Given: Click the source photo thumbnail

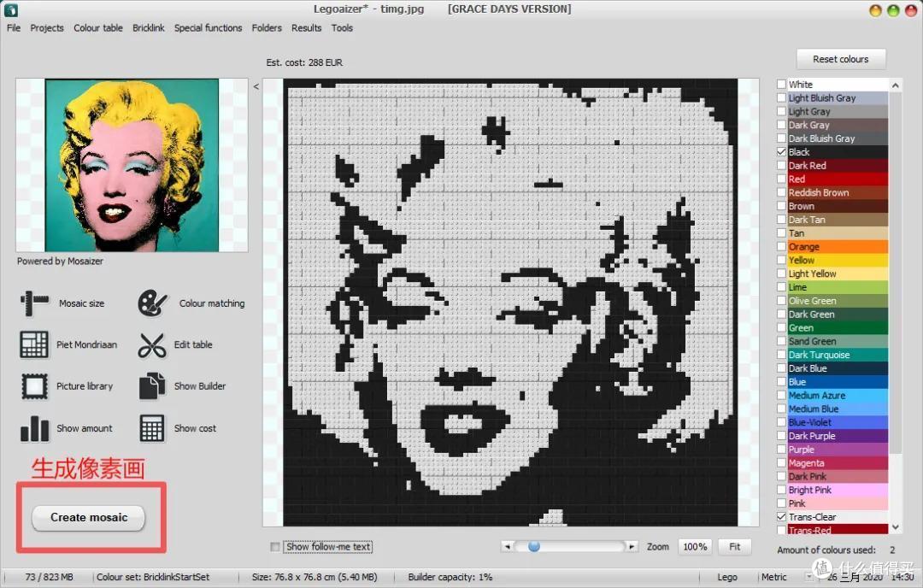Looking at the screenshot, I should tap(132, 166).
